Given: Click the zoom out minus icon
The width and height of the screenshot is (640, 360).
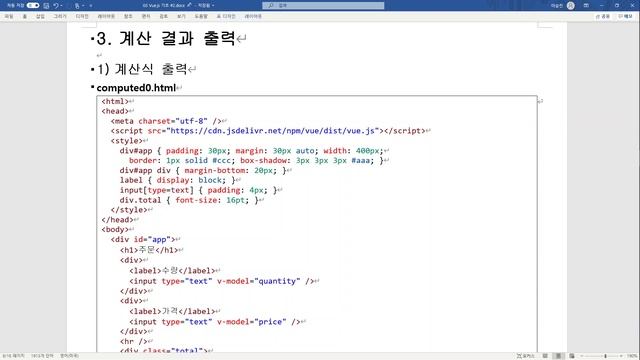Looking at the screenshot, I should point(581,356).
